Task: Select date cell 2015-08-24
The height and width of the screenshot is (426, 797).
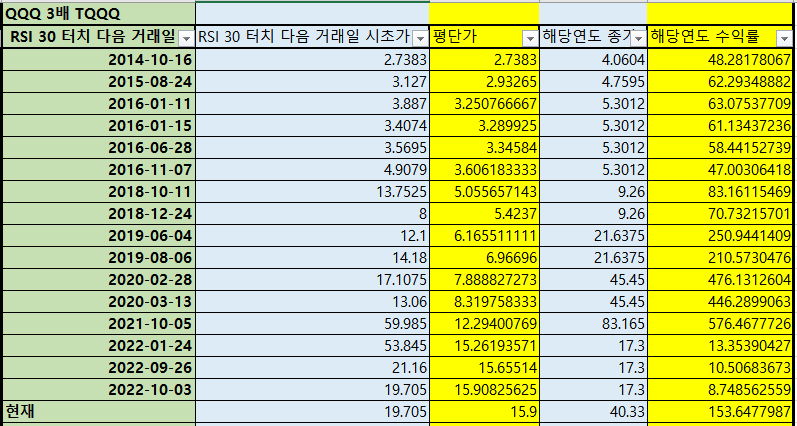Action: (x=99, y=81)
